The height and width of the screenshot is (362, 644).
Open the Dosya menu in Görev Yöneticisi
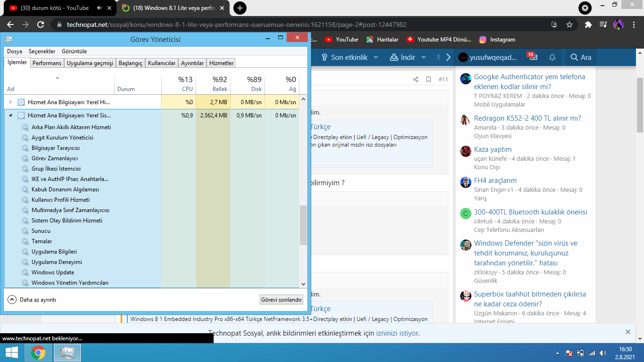(x=15, y=51)
